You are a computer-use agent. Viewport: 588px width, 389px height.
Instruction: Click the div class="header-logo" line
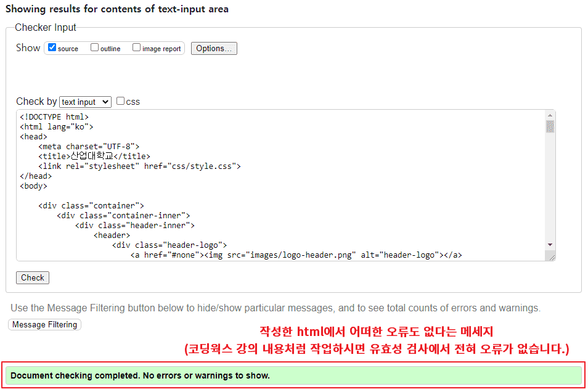click(x=169, y=245)
